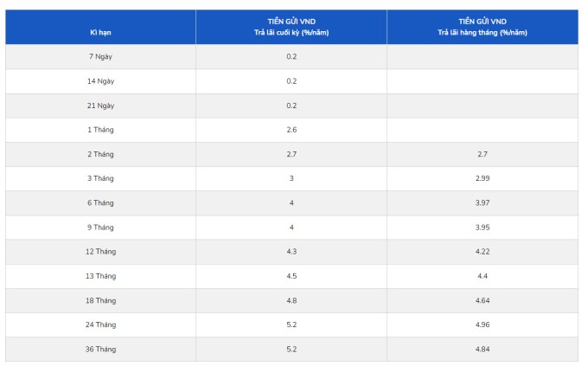
Task: Click the 4.96 monthly rate for 24 Tháng
Action: [x=483, y=324]
